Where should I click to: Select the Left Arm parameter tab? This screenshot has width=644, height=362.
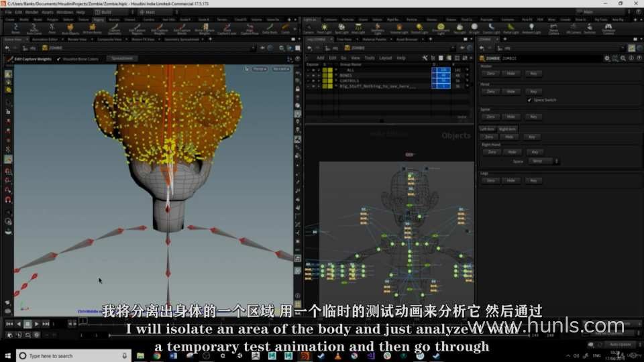click(x=488, y=129)
